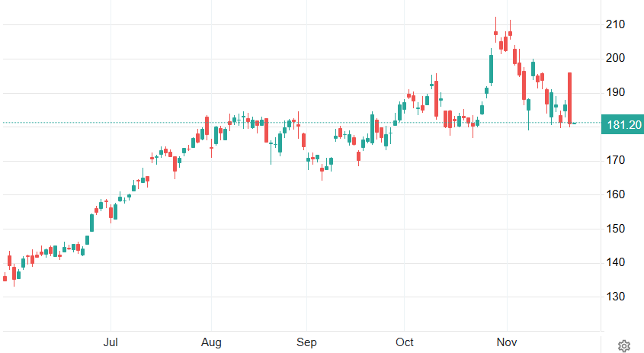Click the lowest red candle at chart start
644x353 pixels.
pyautogui.click(x=14, y=274)
